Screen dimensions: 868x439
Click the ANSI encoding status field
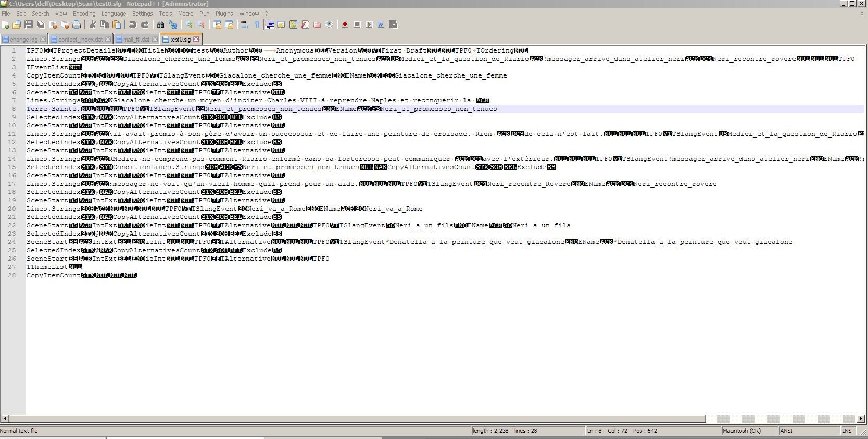pyautogui.click(x=809, y=431)
